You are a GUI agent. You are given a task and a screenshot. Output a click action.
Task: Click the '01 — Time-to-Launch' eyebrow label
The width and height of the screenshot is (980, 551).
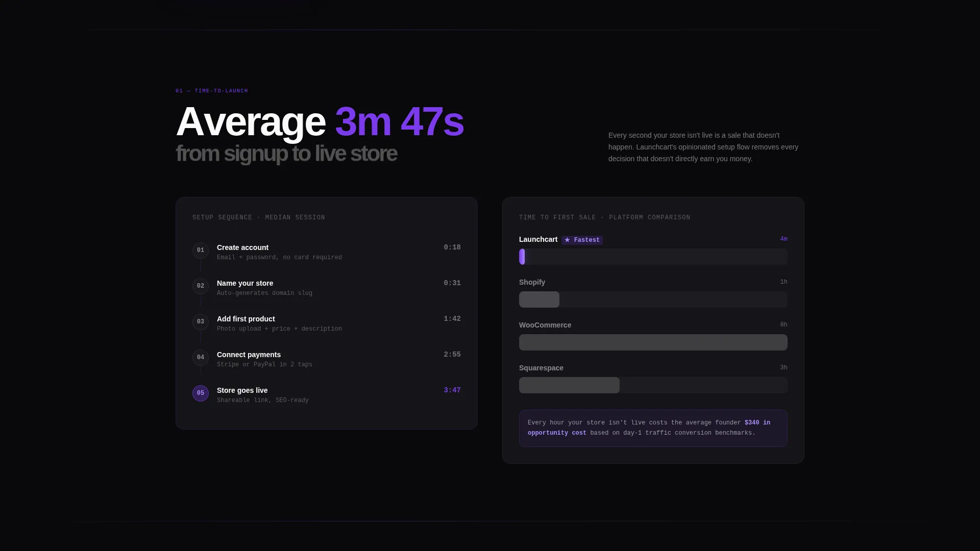(x=212, y=91)
